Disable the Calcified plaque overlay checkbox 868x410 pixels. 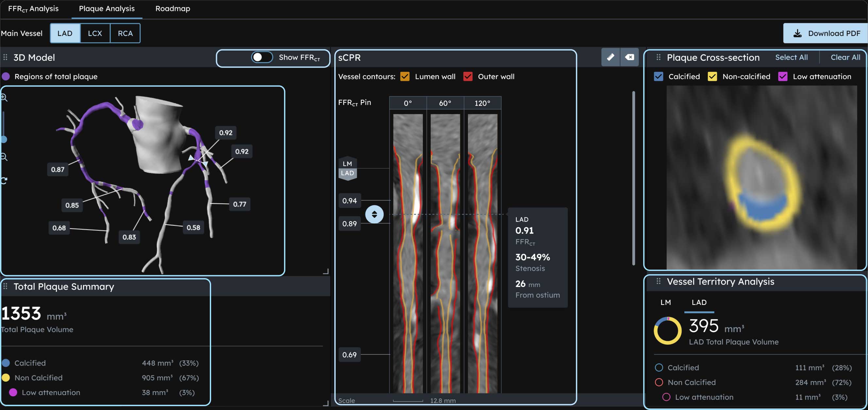point(659,76)
